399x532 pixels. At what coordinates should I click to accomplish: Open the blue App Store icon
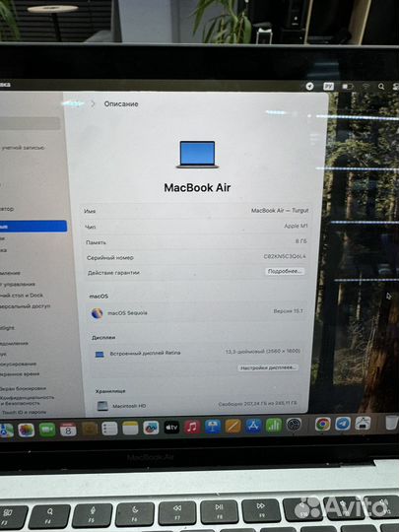253,426
